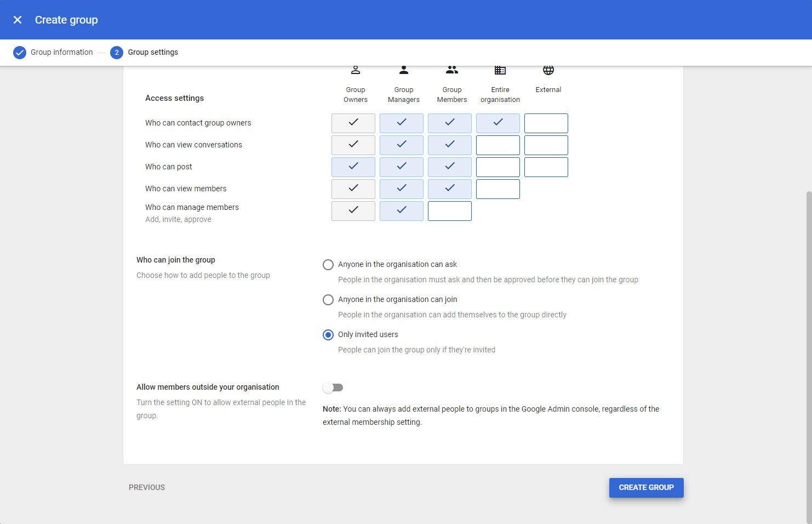Screen dimensions: 812x524
Task: Allow external users to contact group owners
Action: coord(546,123)
